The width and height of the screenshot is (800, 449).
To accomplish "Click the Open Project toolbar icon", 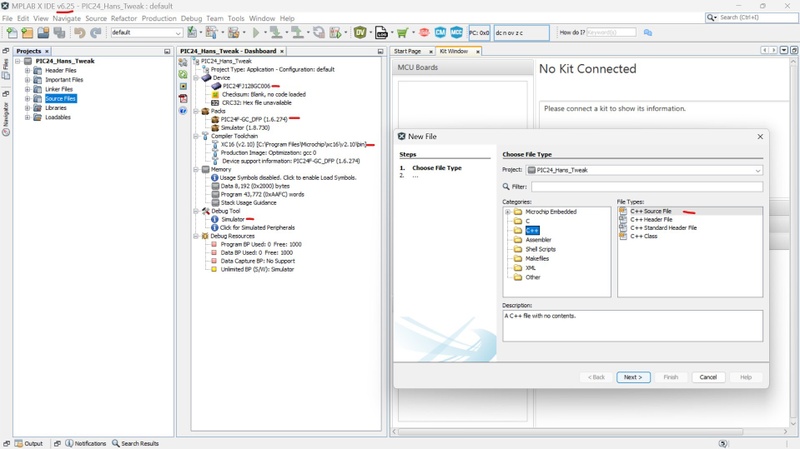I will [x=43, y=33].
